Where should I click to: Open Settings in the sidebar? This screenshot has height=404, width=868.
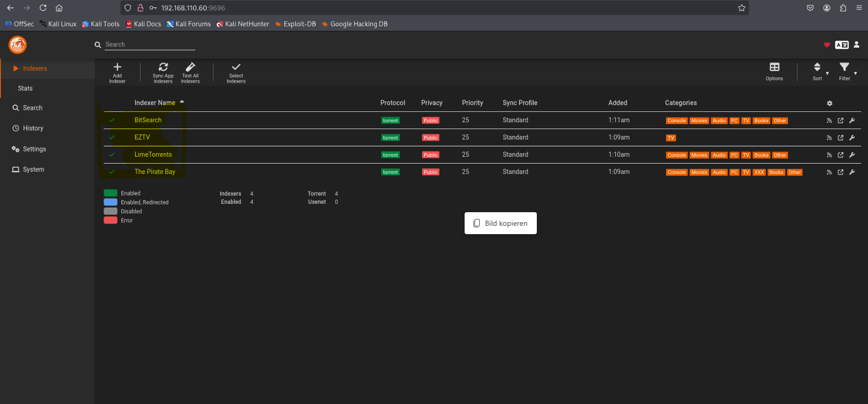pos(35,149)
